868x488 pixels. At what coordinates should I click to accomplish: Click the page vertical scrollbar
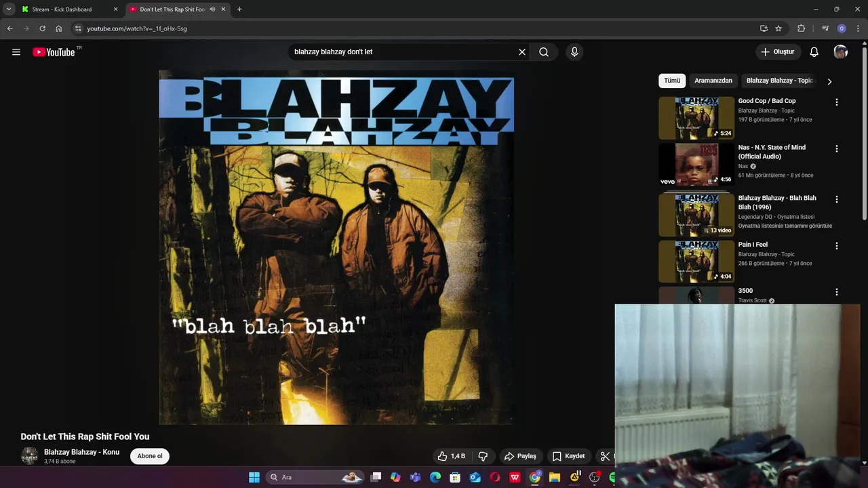click(x=864, y=132)
